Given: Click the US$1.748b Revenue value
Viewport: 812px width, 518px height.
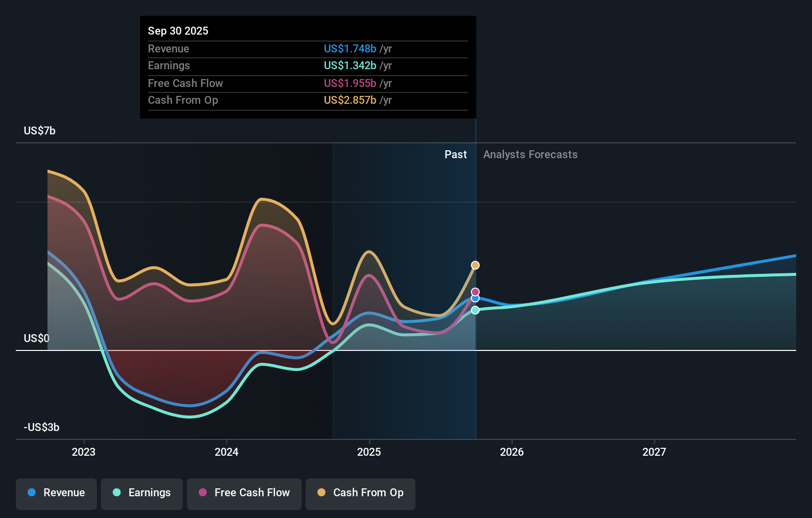Looking at the screenshot, I should coord(352,49).
